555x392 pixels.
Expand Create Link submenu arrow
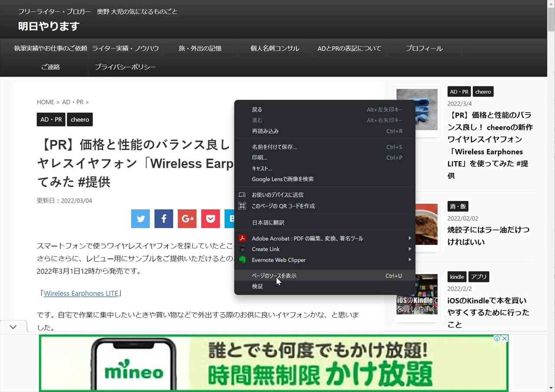410,249
